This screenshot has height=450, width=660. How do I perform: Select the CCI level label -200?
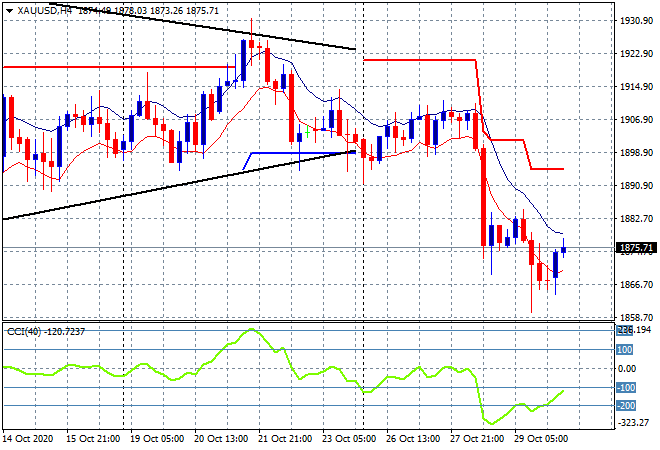pyautogui.click(x=626, y=406)
